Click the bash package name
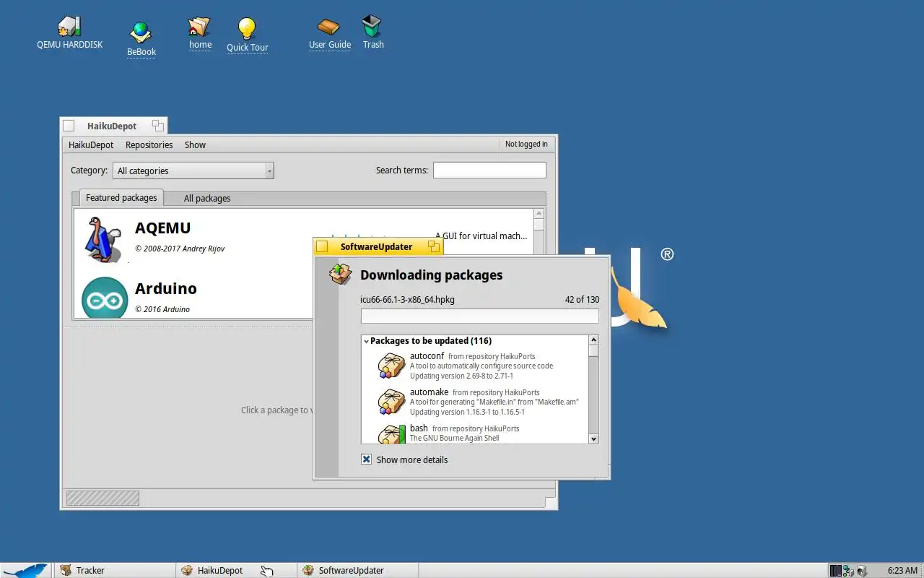 (x=419, y=428)
